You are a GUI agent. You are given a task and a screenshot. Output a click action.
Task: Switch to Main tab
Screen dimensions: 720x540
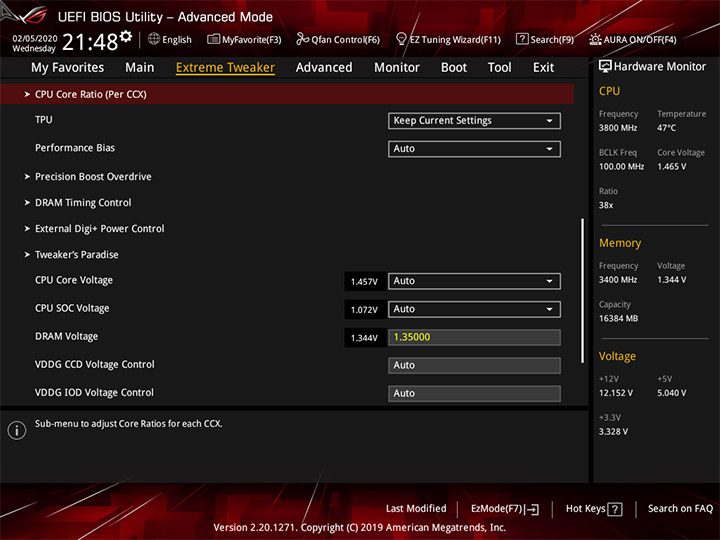point(140,68)
